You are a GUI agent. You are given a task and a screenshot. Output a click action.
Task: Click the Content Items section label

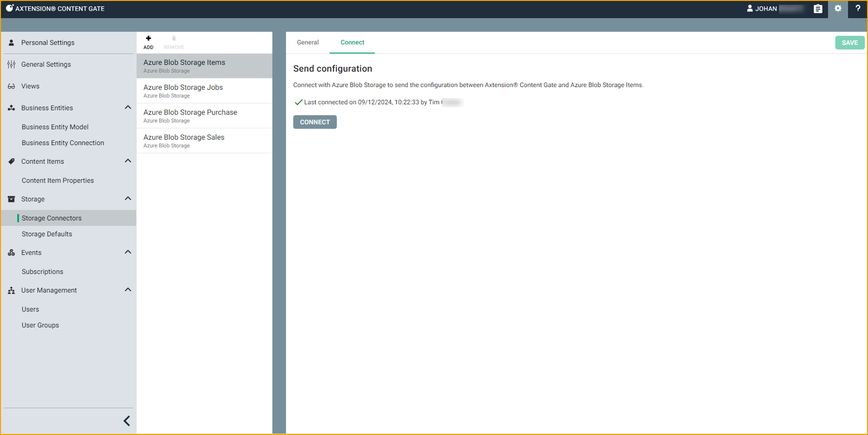point(42,162)
